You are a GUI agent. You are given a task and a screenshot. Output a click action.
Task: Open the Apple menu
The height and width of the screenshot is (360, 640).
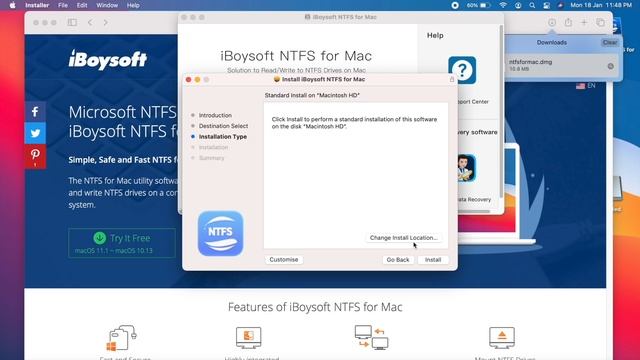coord(12,5)
